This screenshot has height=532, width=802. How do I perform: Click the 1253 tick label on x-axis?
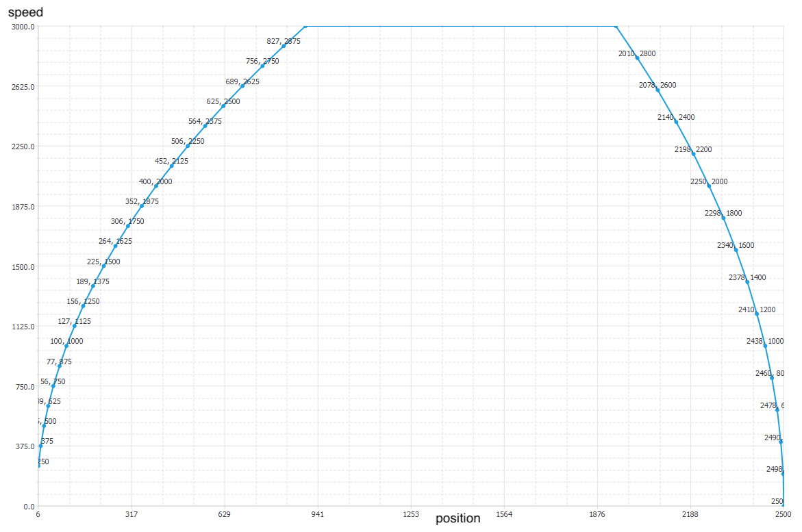[411, 514]
